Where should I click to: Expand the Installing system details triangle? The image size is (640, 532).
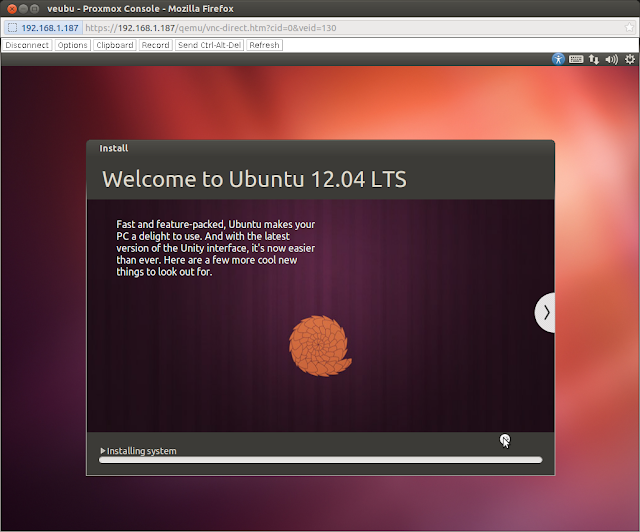103,451
